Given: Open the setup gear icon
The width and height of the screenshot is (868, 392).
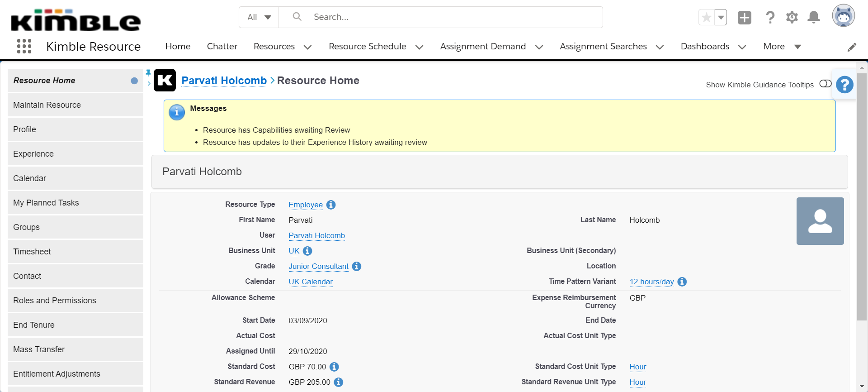Looking at the screenshot, I should pyautogui.click(x=792, y=18).
